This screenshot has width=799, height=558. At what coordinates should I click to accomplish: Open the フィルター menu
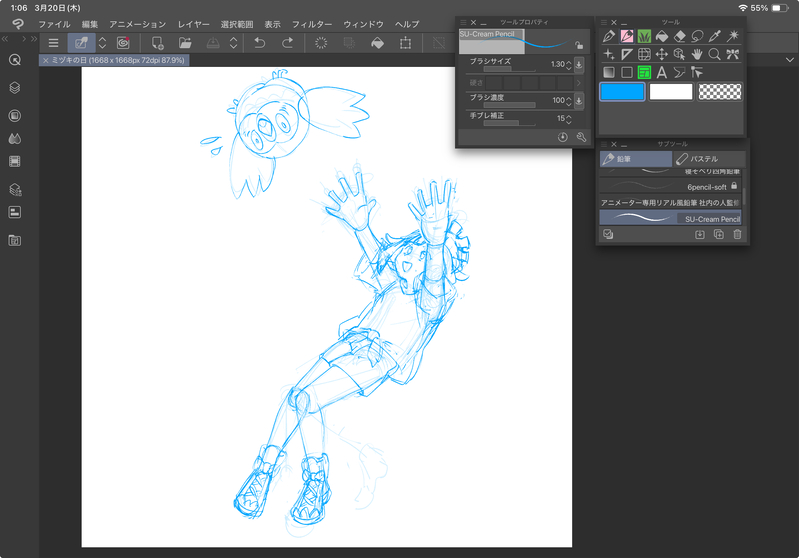312,23
